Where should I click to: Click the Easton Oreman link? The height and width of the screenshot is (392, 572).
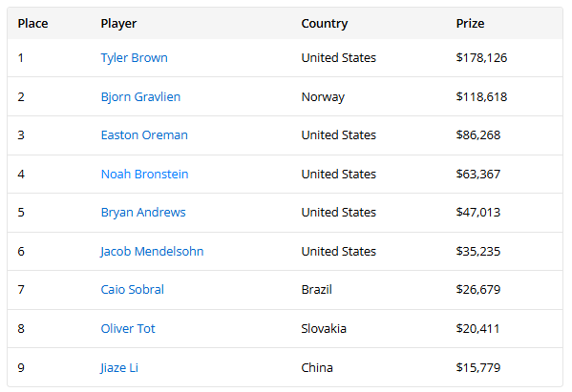[144, 135]
